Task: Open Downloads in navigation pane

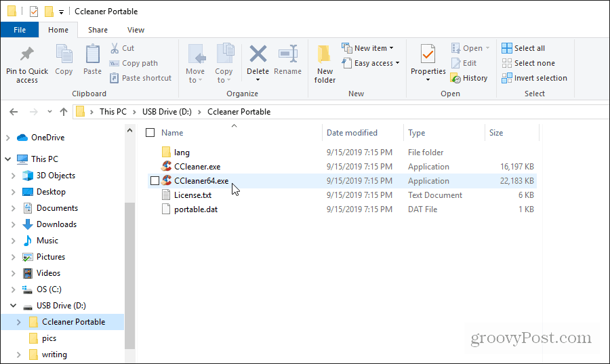Action: point(56,224)
